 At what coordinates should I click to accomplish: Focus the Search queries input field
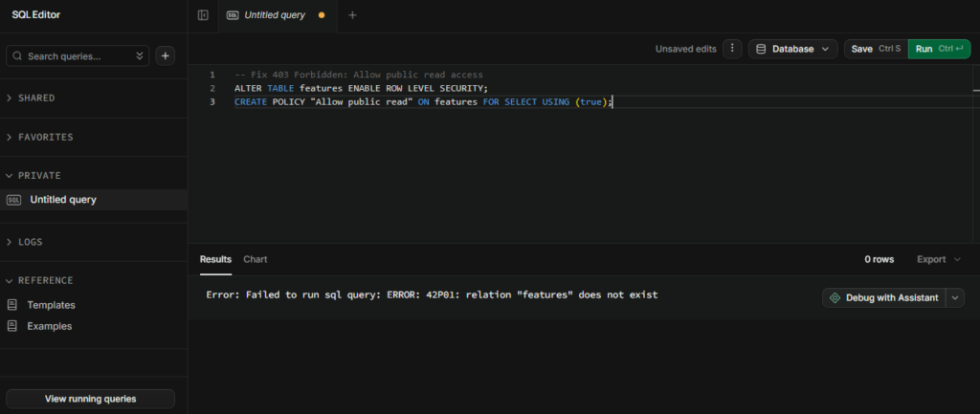(x=78, y=55)
